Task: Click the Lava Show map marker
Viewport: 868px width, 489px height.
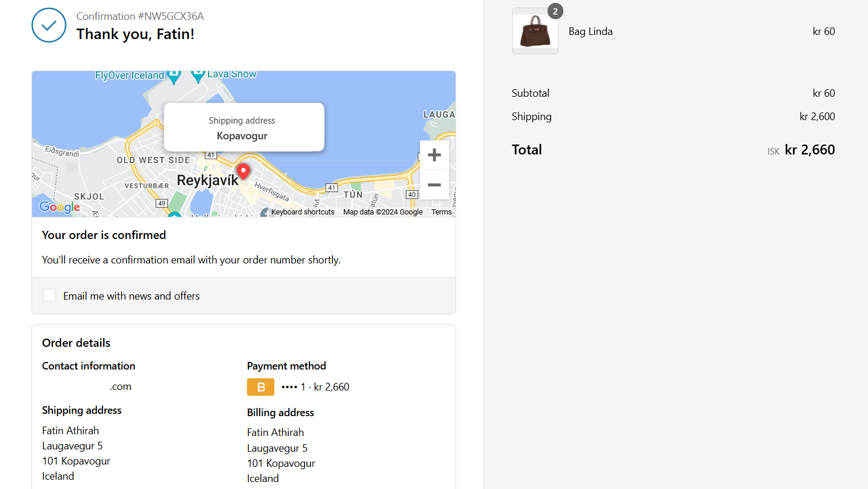Action: point(198,75)
